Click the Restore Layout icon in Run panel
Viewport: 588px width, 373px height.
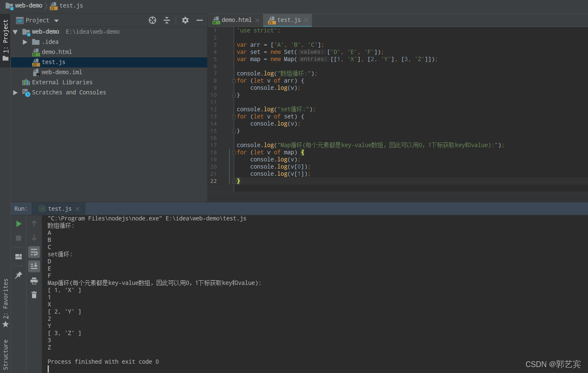(19, 257)
